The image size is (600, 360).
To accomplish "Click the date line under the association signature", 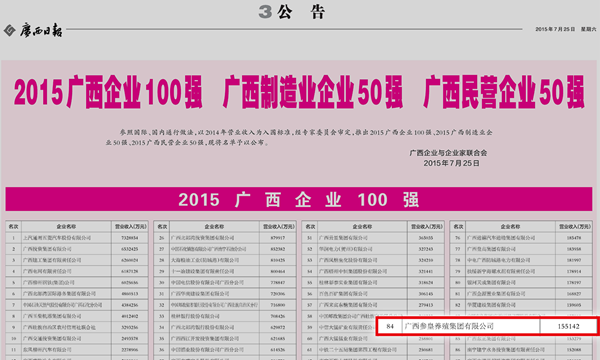I will tap(451, 163).
